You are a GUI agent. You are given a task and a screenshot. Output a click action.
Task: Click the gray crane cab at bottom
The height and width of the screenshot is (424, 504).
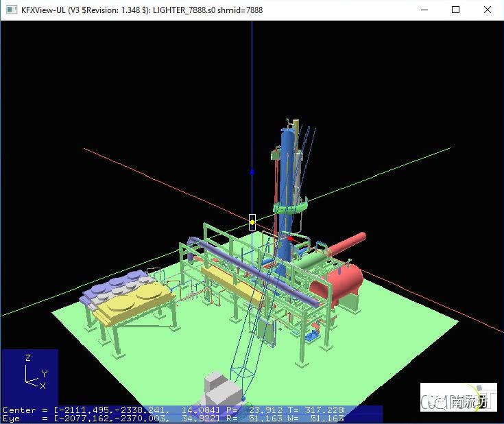click(x=219, y=390)
